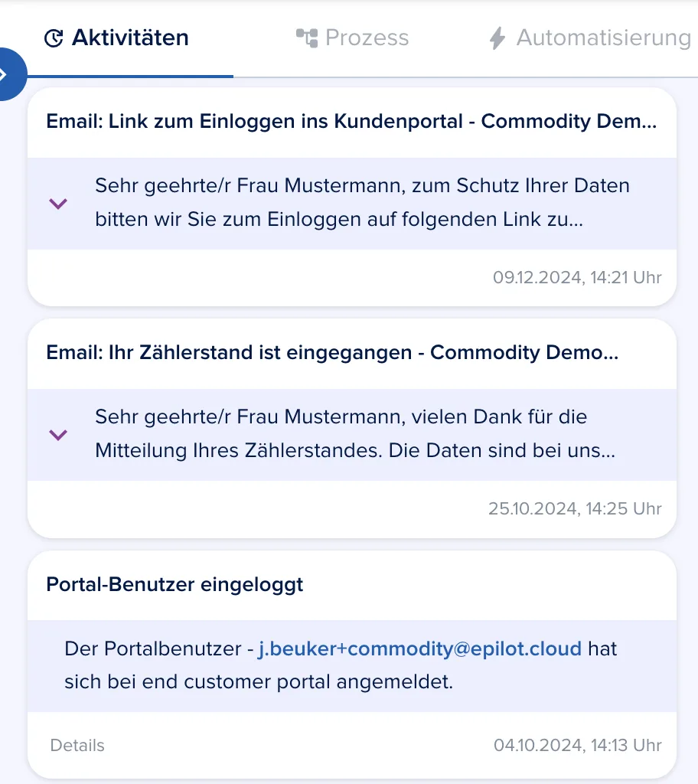This screenshot has height=784, width=698.
Task: Click the Portalbenutzer angemeldet message text
Action: pos(341,665)
